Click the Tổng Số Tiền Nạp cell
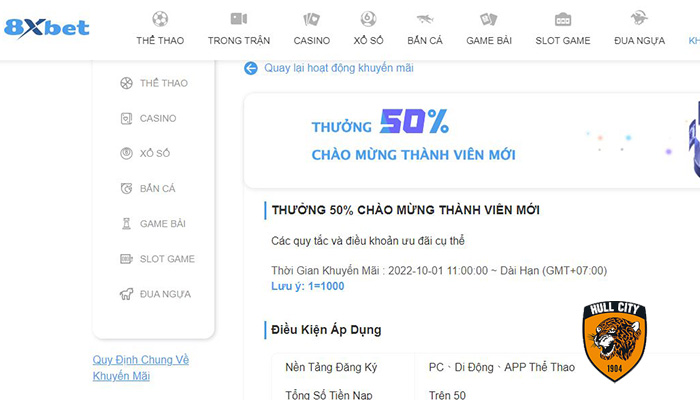The image size is (700, 400). point(329,395)
